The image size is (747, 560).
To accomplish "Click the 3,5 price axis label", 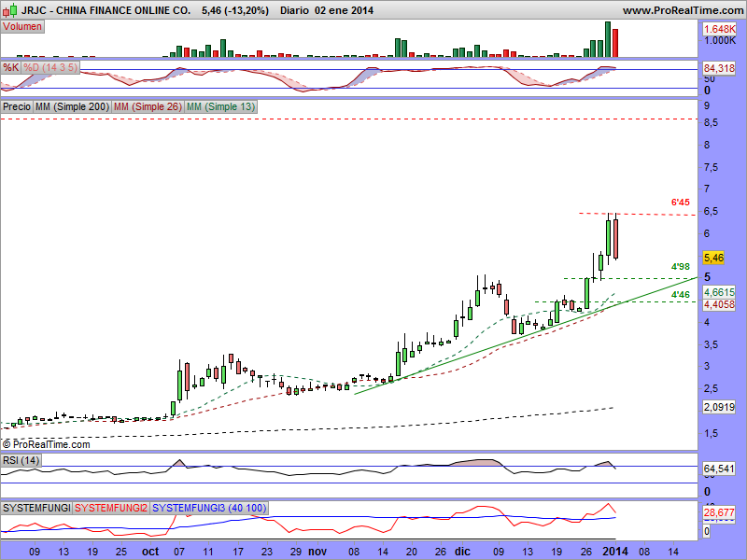I will point(712,344).
